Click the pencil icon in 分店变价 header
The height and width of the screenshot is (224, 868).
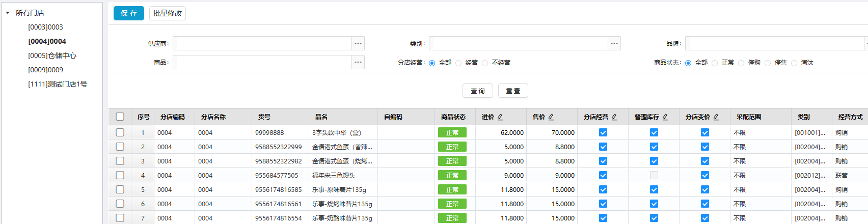pos(716,117)
